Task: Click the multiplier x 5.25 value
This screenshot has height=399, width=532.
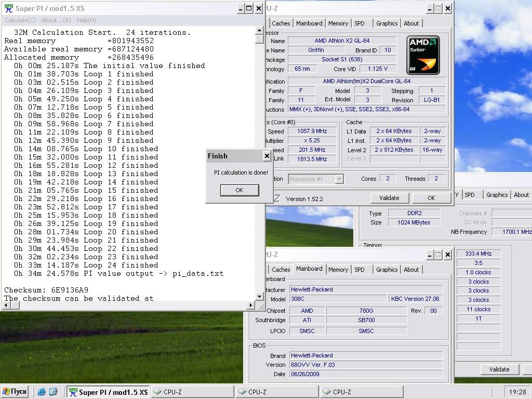Action: pos(312,140)
